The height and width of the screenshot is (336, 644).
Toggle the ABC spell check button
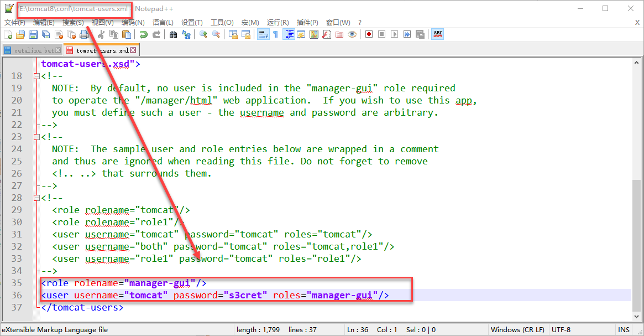pyautogui.click(x=438, y=34)
